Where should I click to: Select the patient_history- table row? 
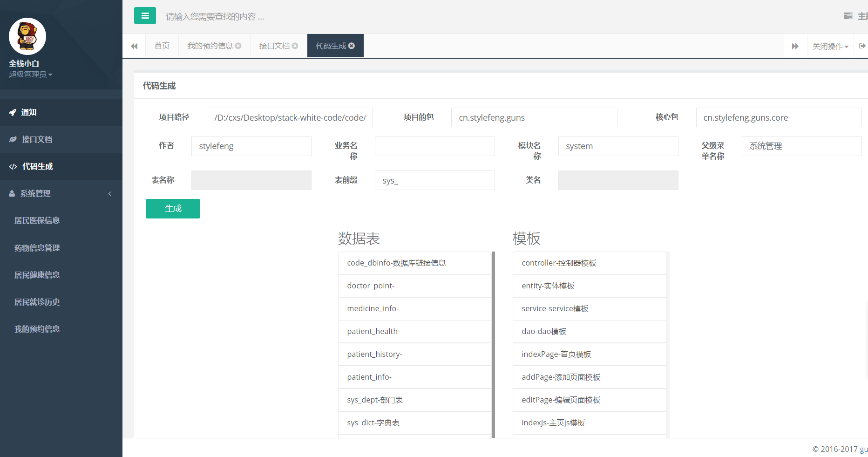[414, 355]
